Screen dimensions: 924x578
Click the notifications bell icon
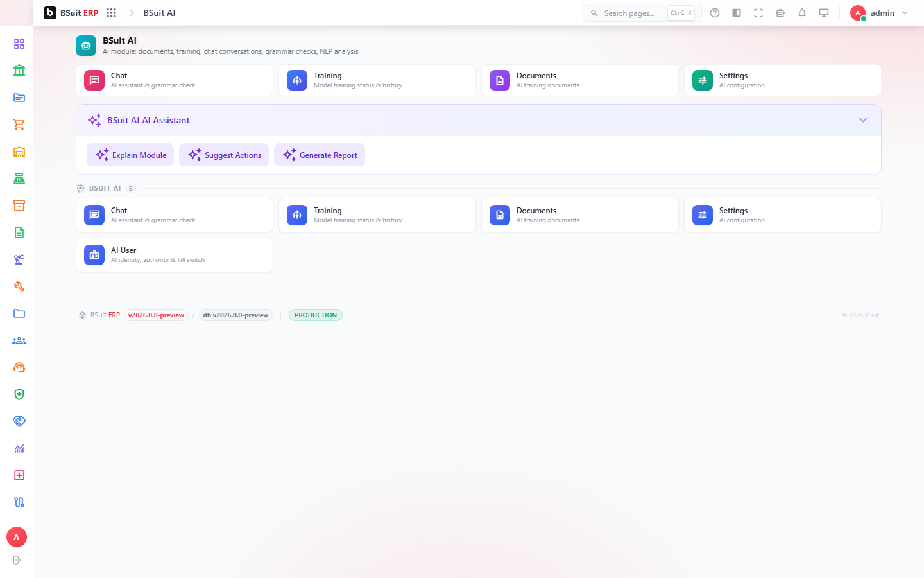pyautogui.click(x=802, y=13)
